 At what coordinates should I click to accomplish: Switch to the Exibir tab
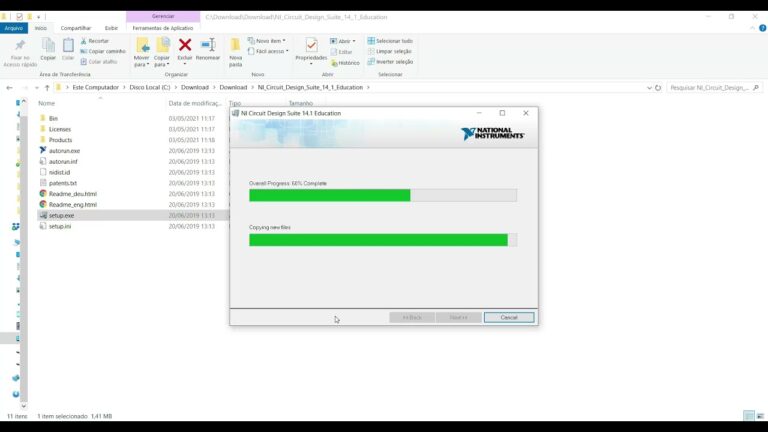[x=111, y=28]
